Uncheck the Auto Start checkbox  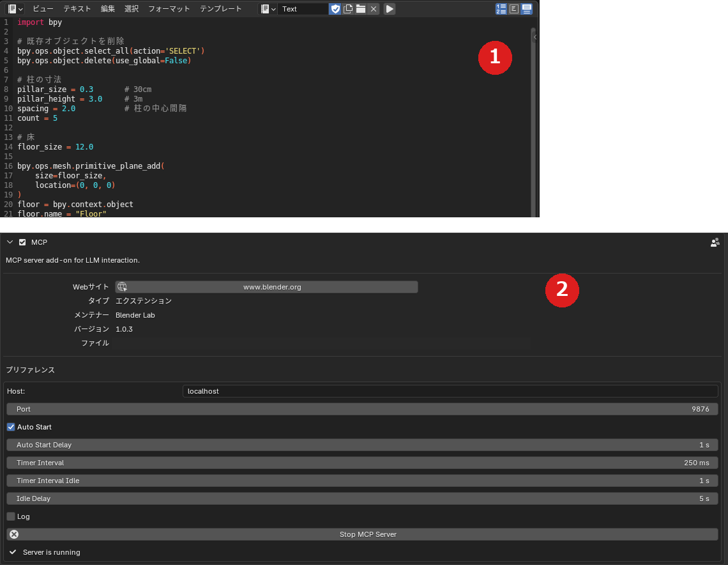coord(11,427)
